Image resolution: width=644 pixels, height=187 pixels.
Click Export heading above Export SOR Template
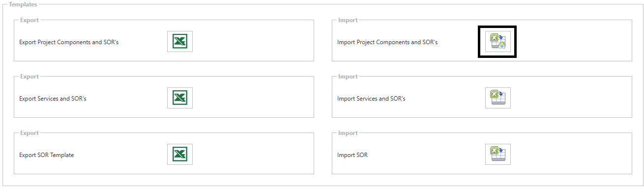pos(29,133)
